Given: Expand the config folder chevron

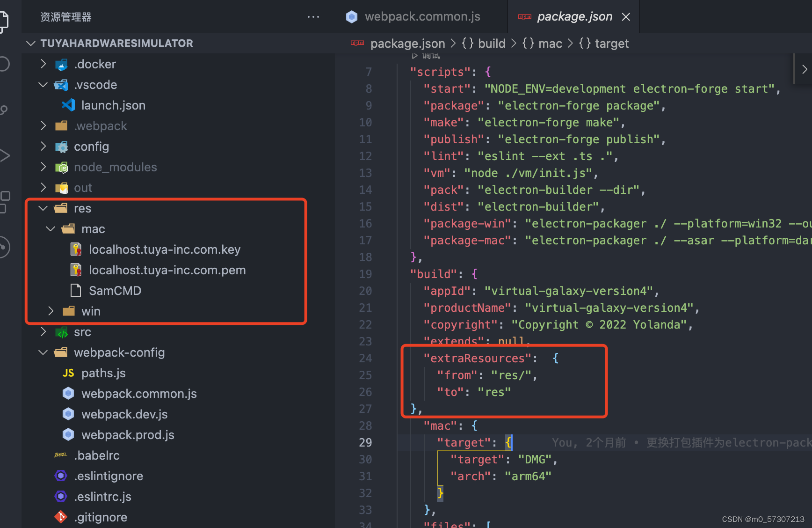Looking at the screenshot, I should (43, 147).
